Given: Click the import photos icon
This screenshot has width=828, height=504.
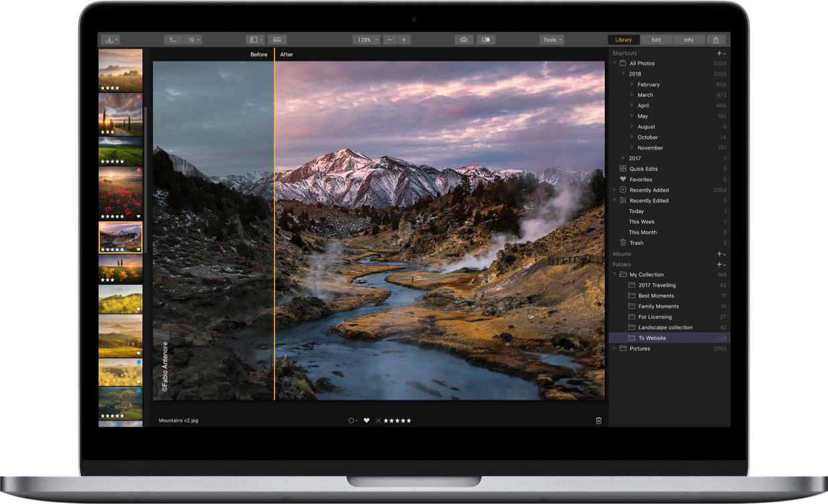Looking at the screenshot, I should coord(108,40).
